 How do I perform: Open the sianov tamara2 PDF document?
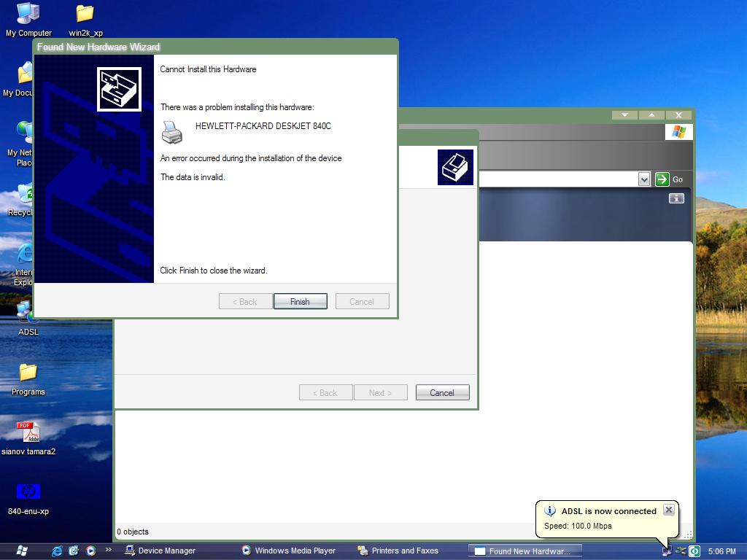click(28, 432)
